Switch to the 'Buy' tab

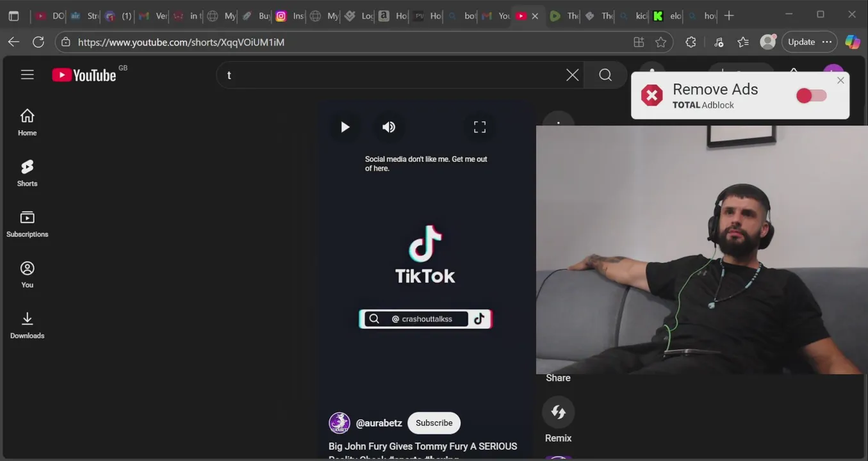pos(255,16)
